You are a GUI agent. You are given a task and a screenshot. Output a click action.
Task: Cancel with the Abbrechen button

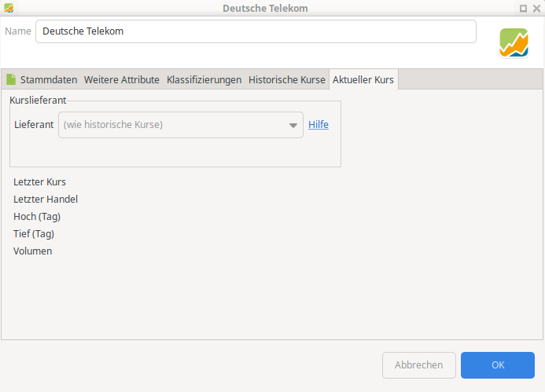419,365
